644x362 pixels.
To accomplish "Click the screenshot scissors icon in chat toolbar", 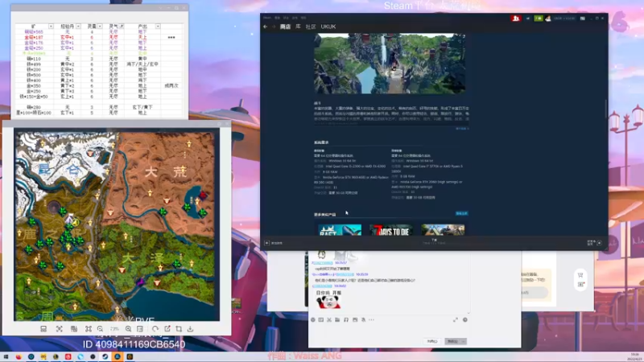I will [x=329, y=319].
